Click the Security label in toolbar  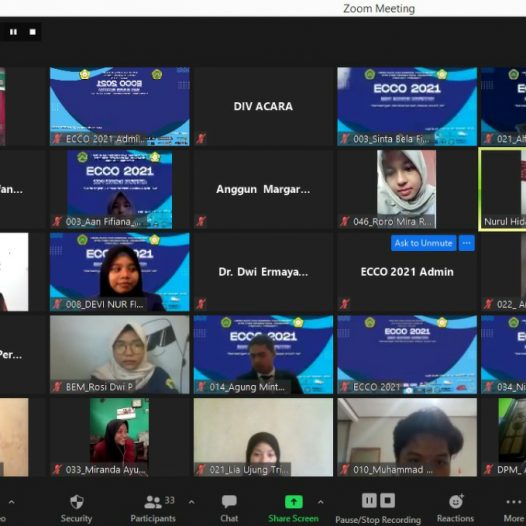pos(76,518)
